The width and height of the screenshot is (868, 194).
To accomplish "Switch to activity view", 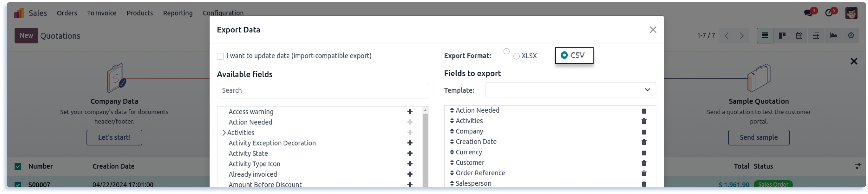I will [x=851, y=35].
